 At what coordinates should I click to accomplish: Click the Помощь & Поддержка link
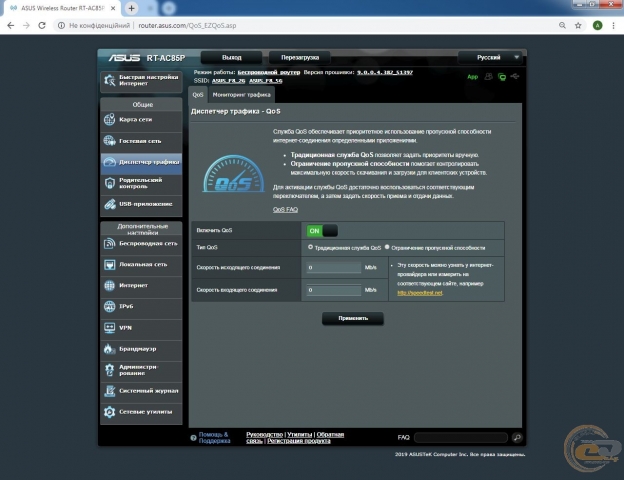214,438
